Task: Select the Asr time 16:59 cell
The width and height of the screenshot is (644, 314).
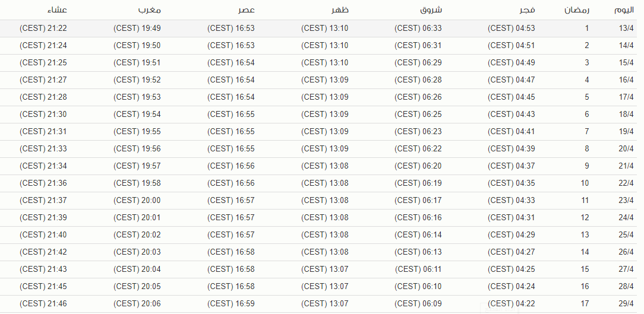Action: click(x=231, y=304)
